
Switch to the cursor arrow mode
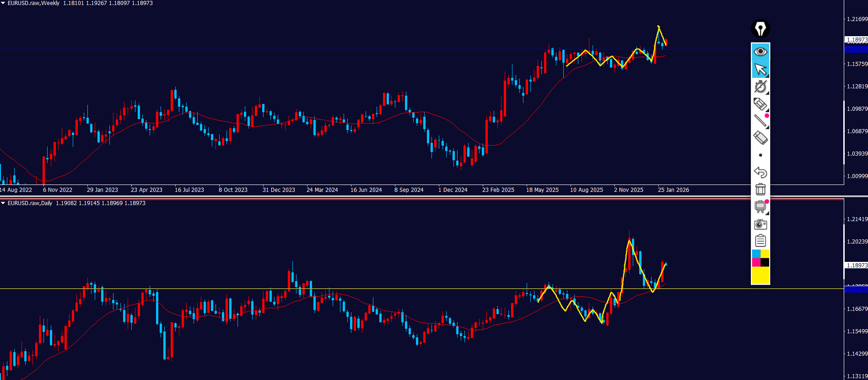pyautogui.click(x=760, y=69)
